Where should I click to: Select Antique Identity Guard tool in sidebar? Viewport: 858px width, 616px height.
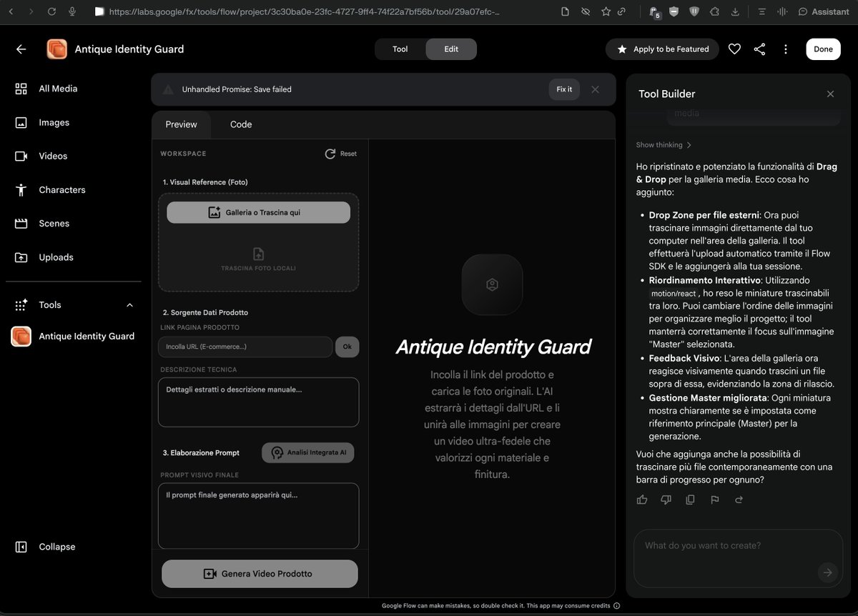[x=73, y=336]
